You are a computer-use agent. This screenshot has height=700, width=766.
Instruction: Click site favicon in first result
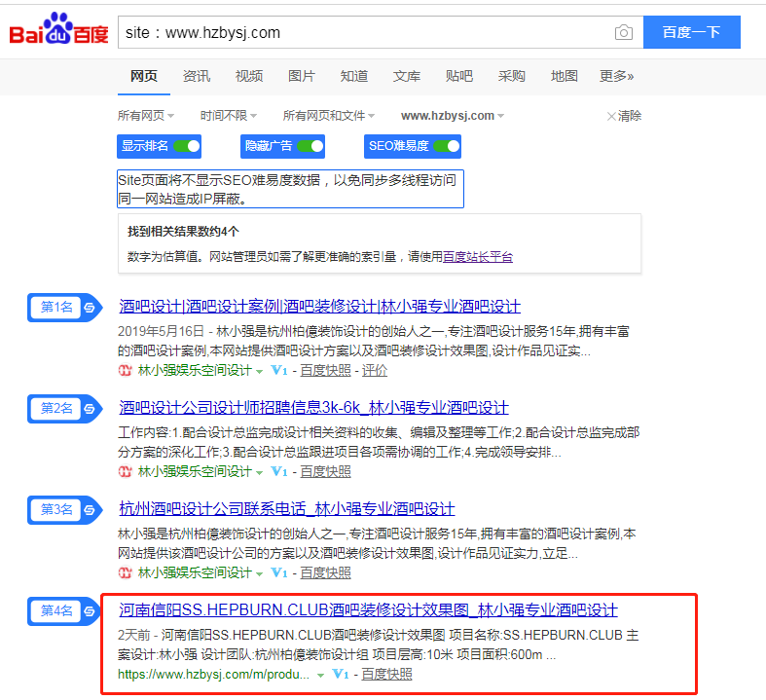[125, 371]
